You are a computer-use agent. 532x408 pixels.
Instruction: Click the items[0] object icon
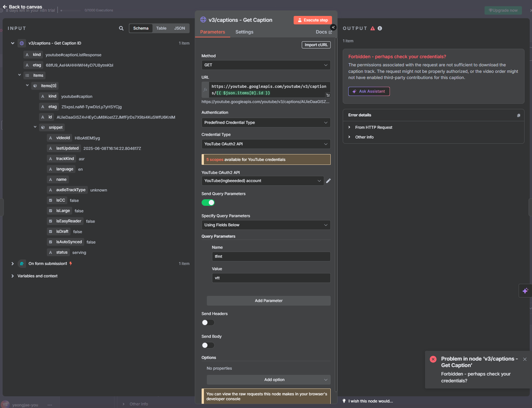click(35, 86)
